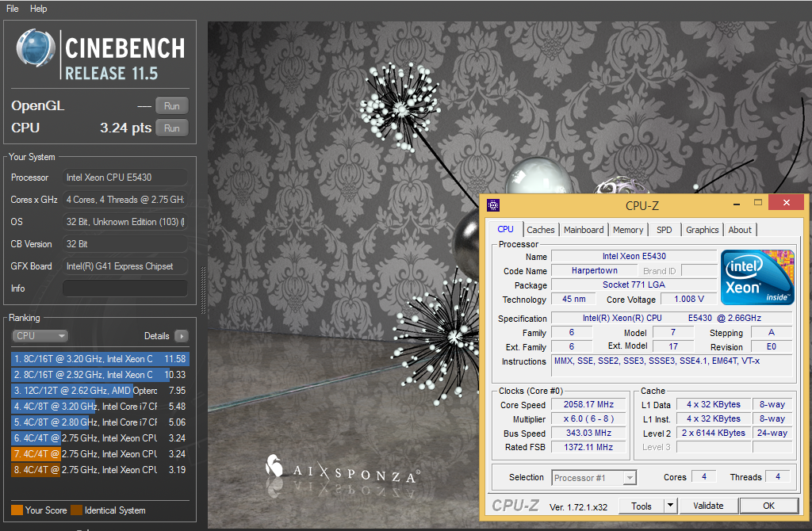
Task: Click the Core Voltage value 1.008 V
Action: click(689, 299)
